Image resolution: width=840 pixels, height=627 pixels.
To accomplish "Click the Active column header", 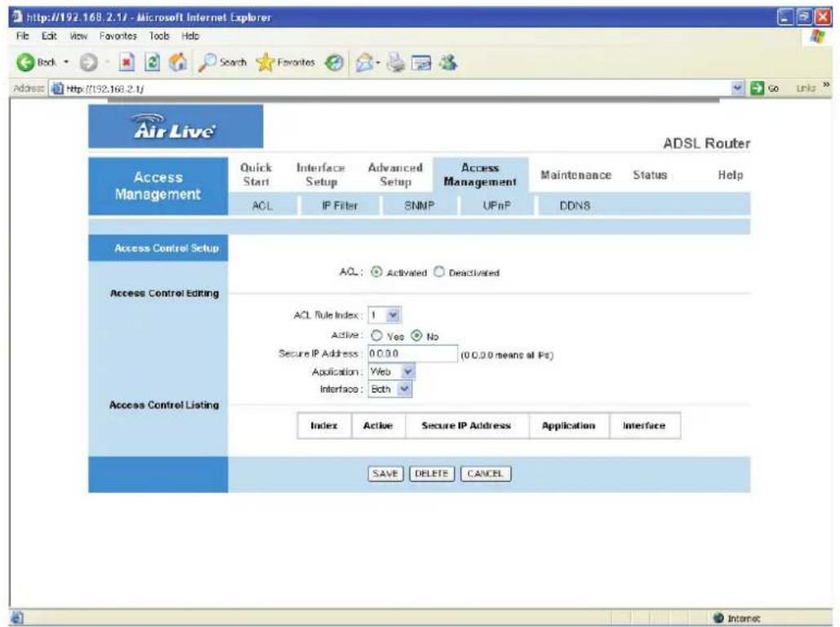I will coord(378,425).
